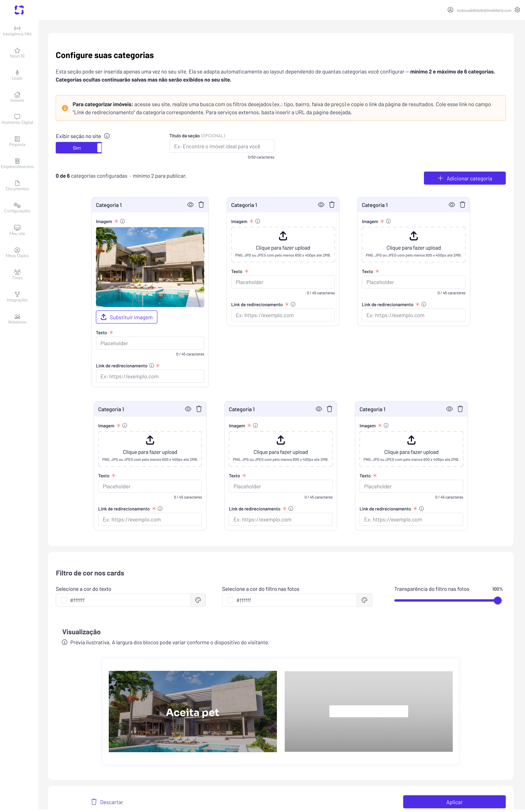The height and width of the screenshot is (812, 525).
Task: Click the Título da seção input field
Action: pos(222,146)
